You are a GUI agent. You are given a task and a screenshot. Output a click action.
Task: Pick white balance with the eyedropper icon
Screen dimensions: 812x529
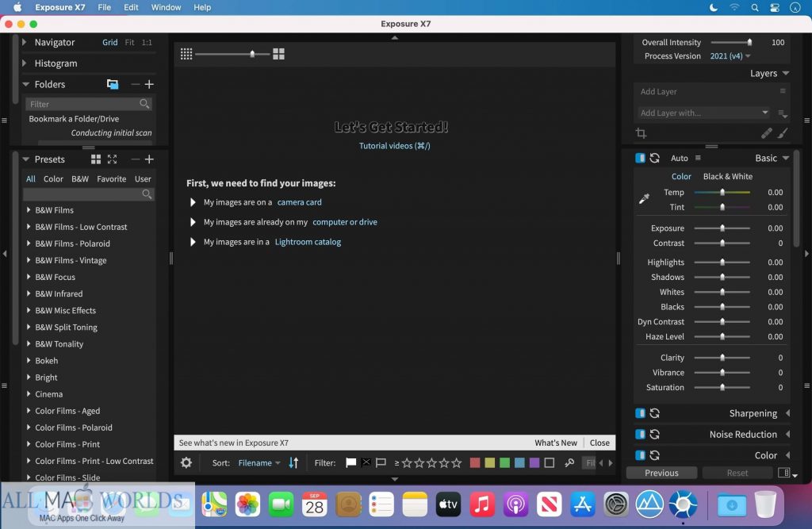(x=644, y=199)
